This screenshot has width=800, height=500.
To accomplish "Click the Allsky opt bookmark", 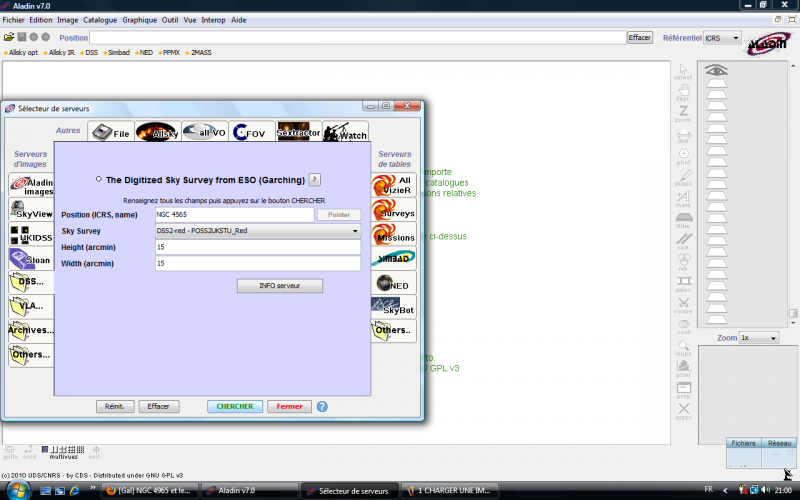I will [21, 53].
